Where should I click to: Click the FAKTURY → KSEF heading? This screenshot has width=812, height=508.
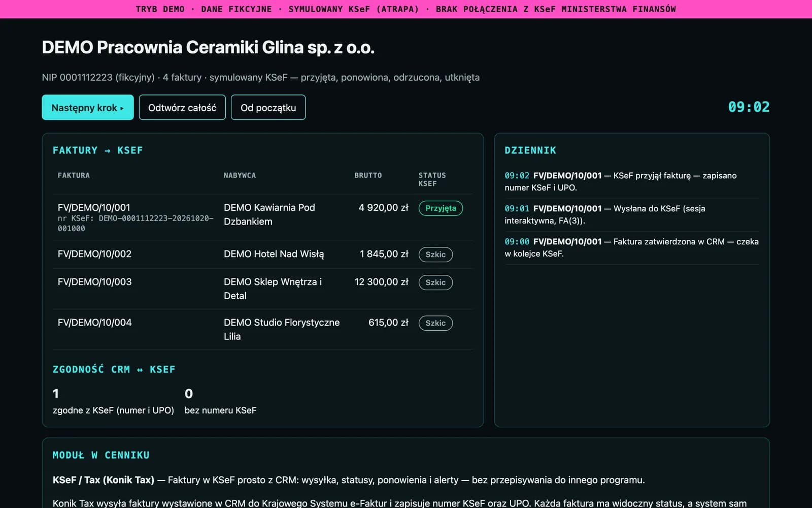pyautogui.click(x=98, y=150)
